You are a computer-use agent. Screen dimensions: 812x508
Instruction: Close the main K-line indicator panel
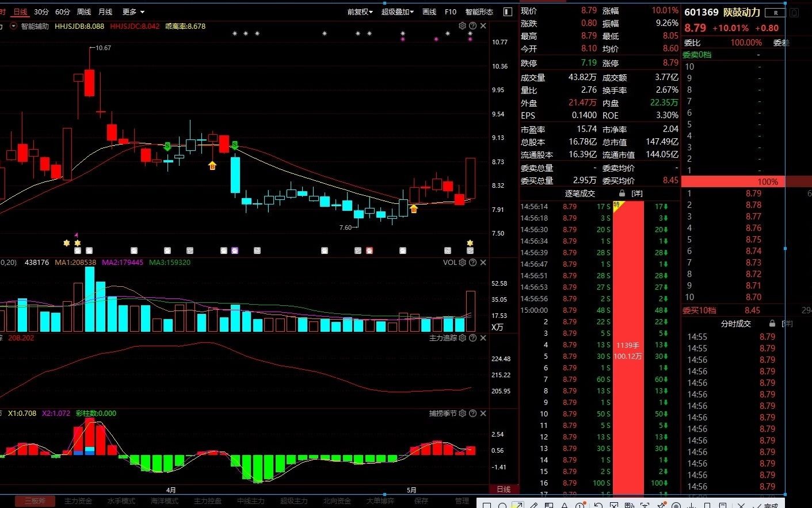(x=483, y=26)
